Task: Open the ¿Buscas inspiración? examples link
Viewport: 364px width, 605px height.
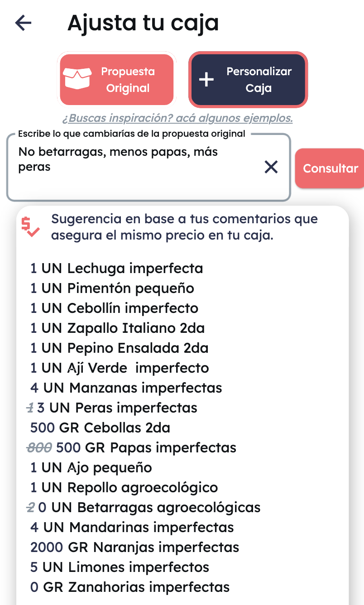Action: coord(177,118)
